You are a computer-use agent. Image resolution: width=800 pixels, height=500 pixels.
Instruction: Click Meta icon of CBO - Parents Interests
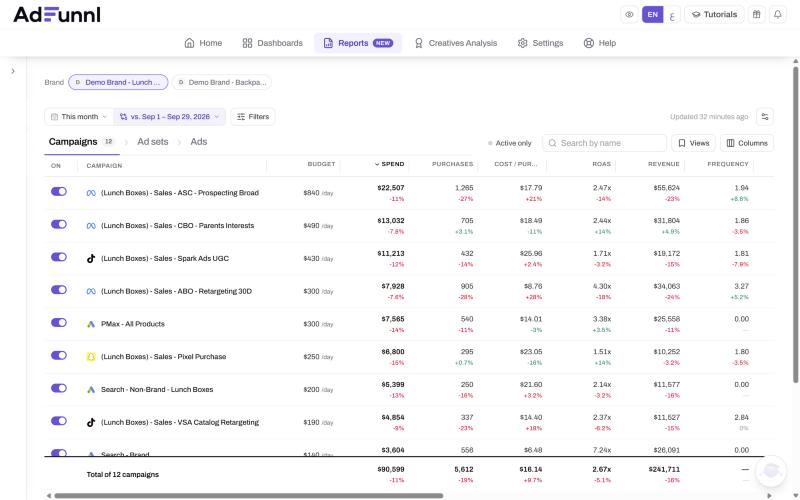[91, 226]
